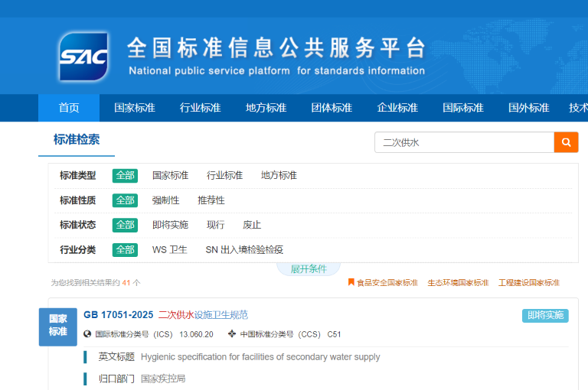Select 全部 in the 行业分类 row

click(x=125, y=250)
